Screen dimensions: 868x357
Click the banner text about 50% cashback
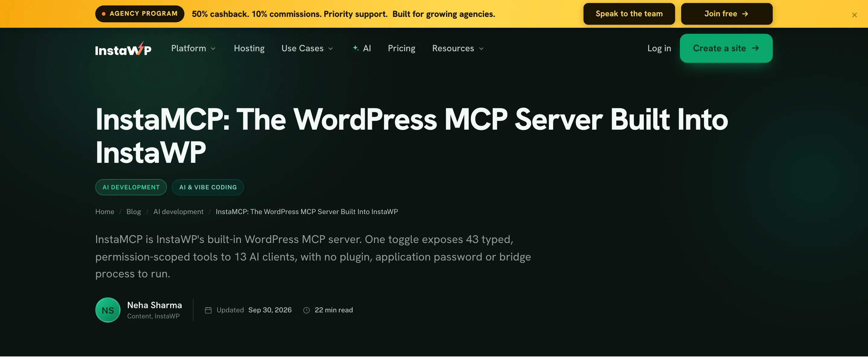coord(343,14)
